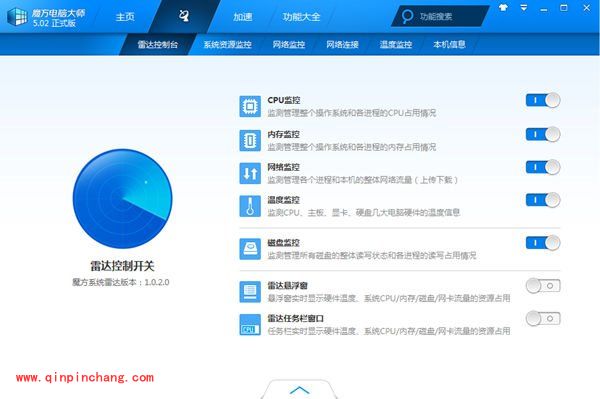600x399 pixels.
Task: Click the 雷达任务栏窗口 CPU icon
Action: point(250,324)
